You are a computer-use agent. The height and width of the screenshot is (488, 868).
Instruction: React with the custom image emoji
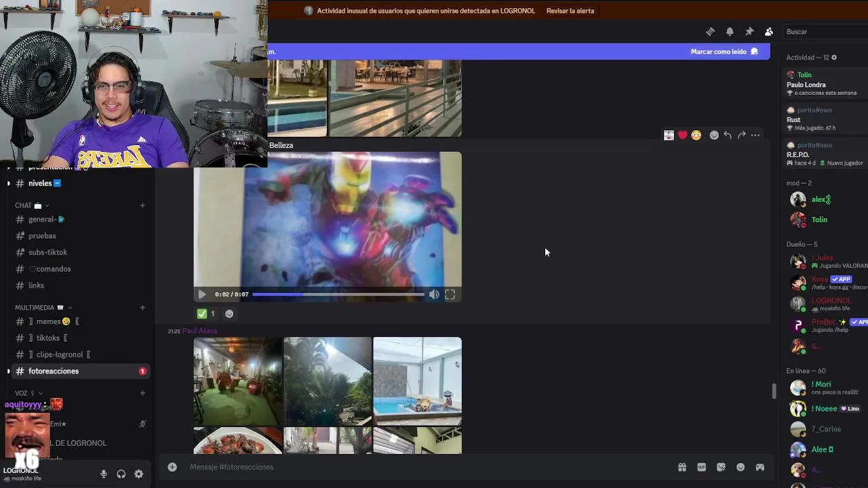[669, 135]
